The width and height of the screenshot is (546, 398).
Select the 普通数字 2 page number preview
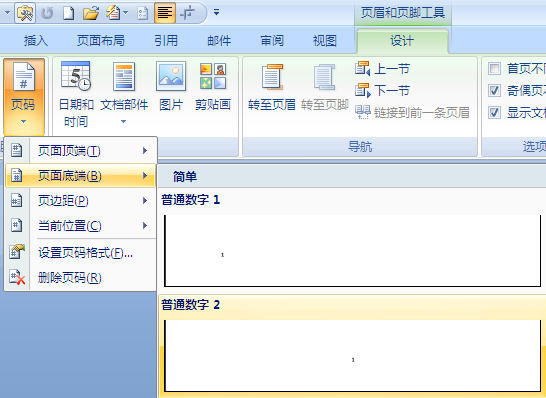point(352,356)
